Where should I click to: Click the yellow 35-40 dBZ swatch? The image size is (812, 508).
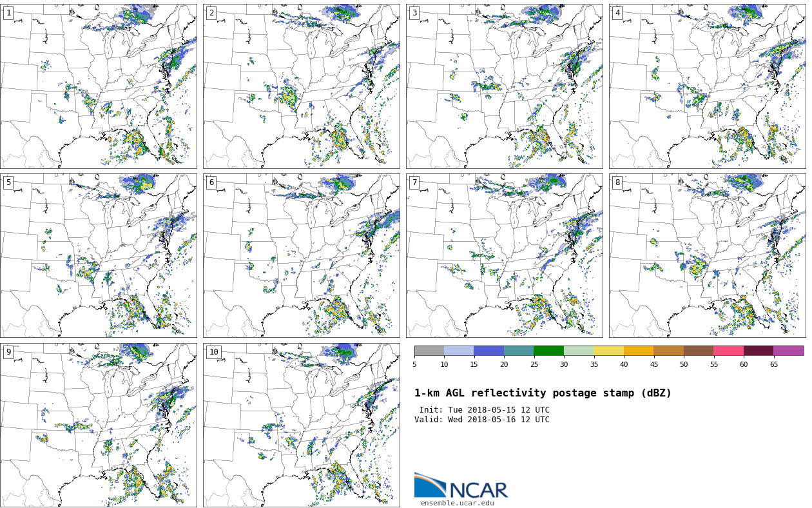[x=608, y=351]
